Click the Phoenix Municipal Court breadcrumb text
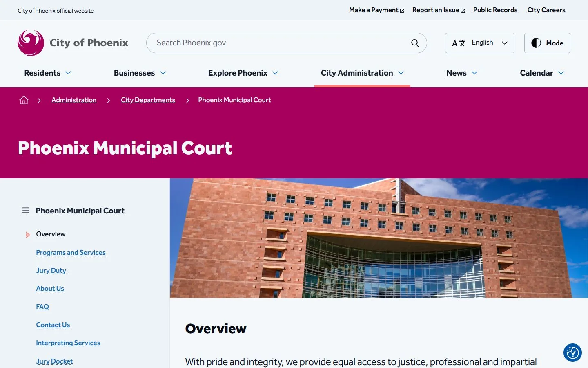Viewport: 588px width, 368px height. (234, 100)
